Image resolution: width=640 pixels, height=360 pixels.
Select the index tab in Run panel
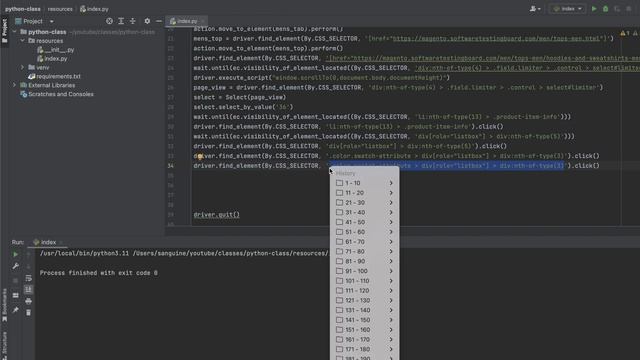tap(44, 242)
